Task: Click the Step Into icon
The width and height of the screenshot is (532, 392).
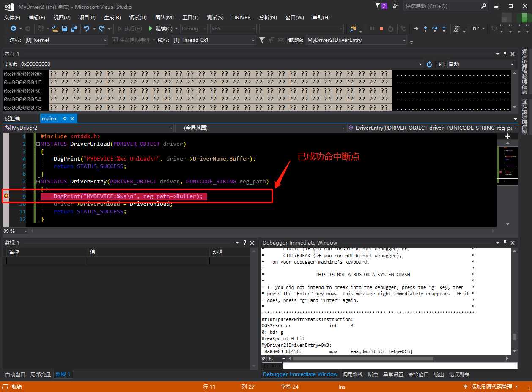Action: click(425, 29)
